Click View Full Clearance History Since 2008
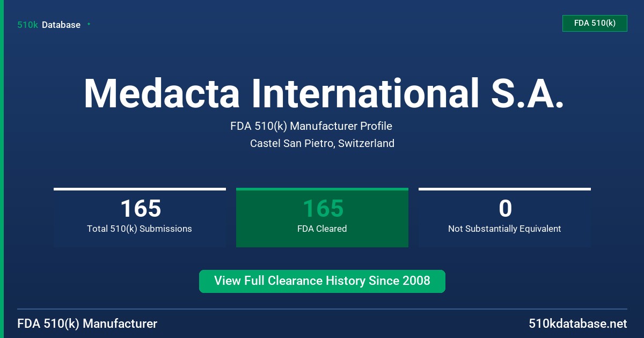This screenshot has height=338, width=644. [322, 281]
